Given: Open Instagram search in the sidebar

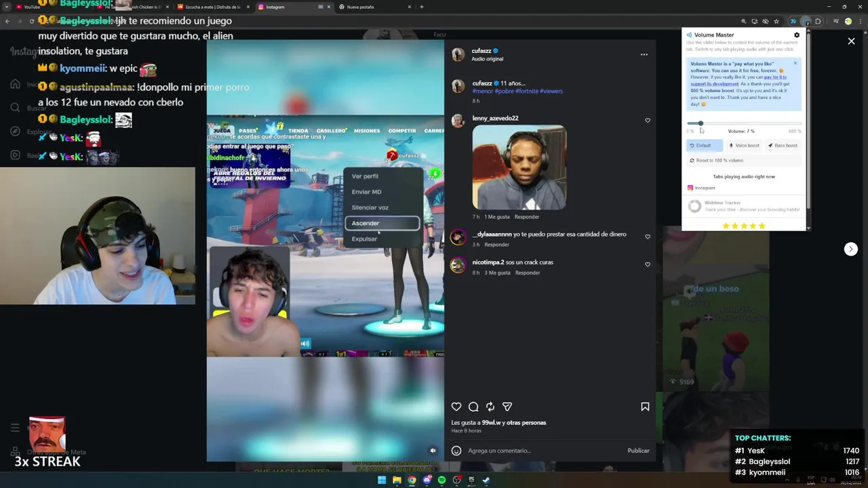Looking at the screenshot, I should [15, 108].
